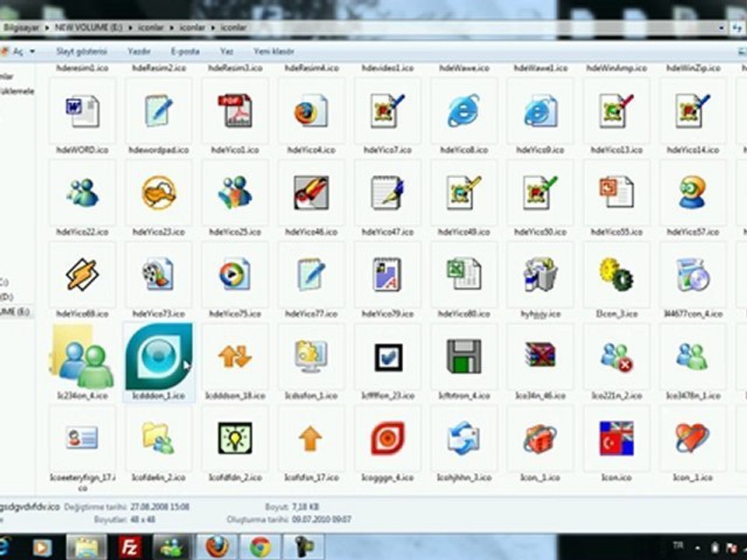Open Google Chrome from the taskbar
Image resolution: width=747 pixels, height=560 pixels.
tap(260, 547)
